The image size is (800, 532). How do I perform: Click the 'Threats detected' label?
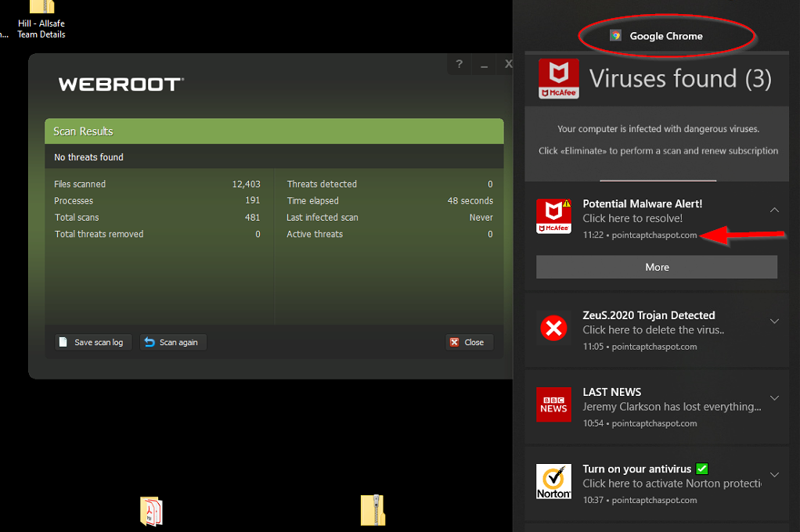(322, 184)
